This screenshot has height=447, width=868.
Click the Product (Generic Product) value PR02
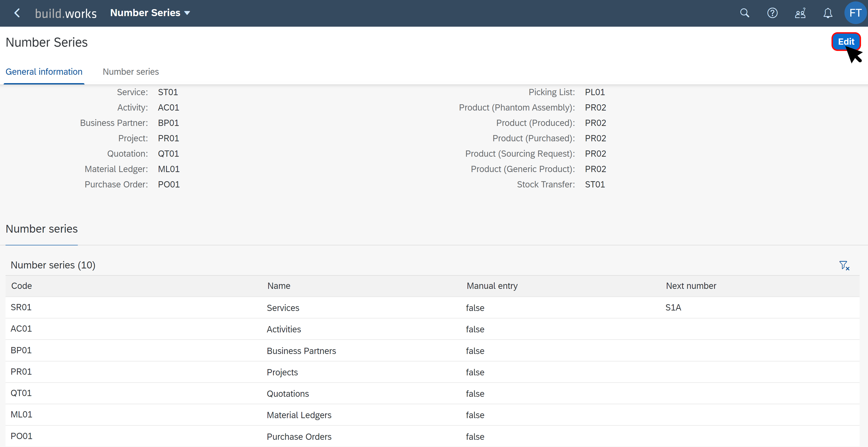pos(595,169)
